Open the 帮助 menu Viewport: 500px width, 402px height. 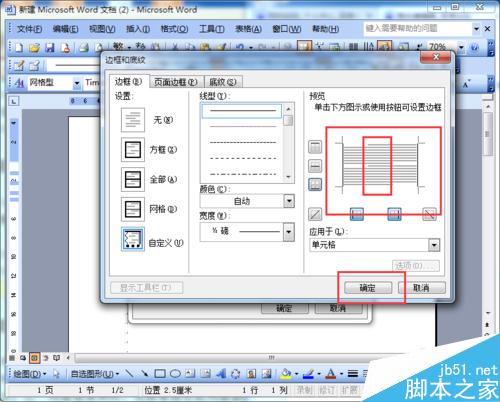(325, 29)
